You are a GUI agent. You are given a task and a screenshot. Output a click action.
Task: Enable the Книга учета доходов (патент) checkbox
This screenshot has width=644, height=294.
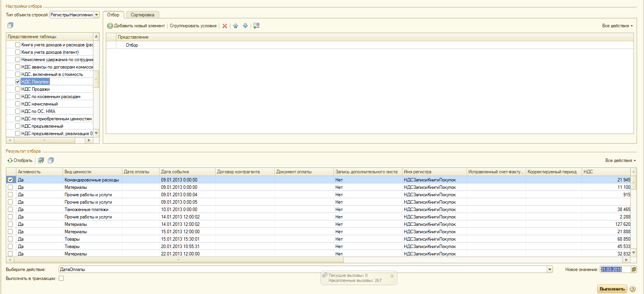point(18,52)
